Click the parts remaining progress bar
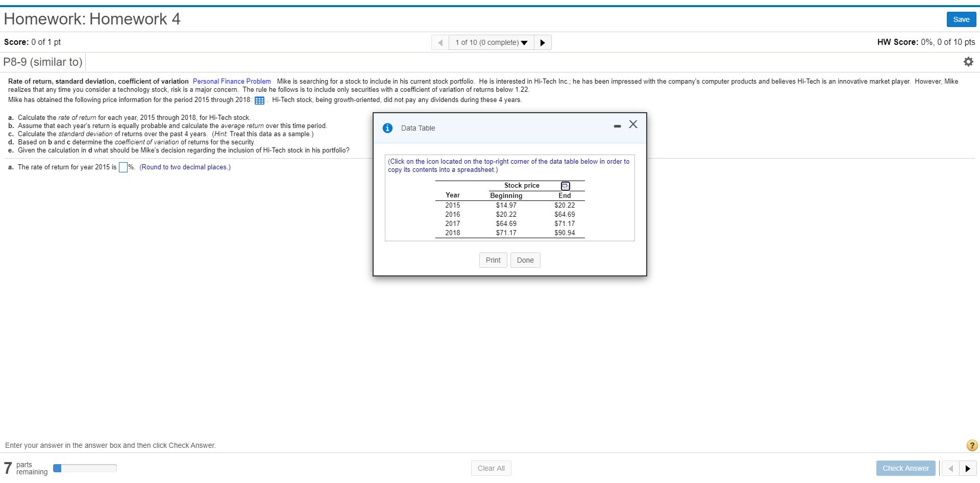The height and width of the screenshot is (483, 980). click(84, 467)
